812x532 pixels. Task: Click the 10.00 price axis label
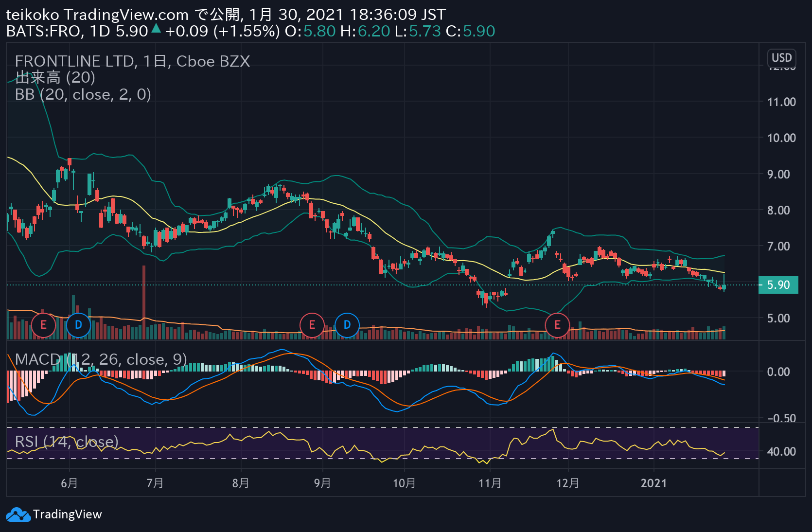(781, 138)
